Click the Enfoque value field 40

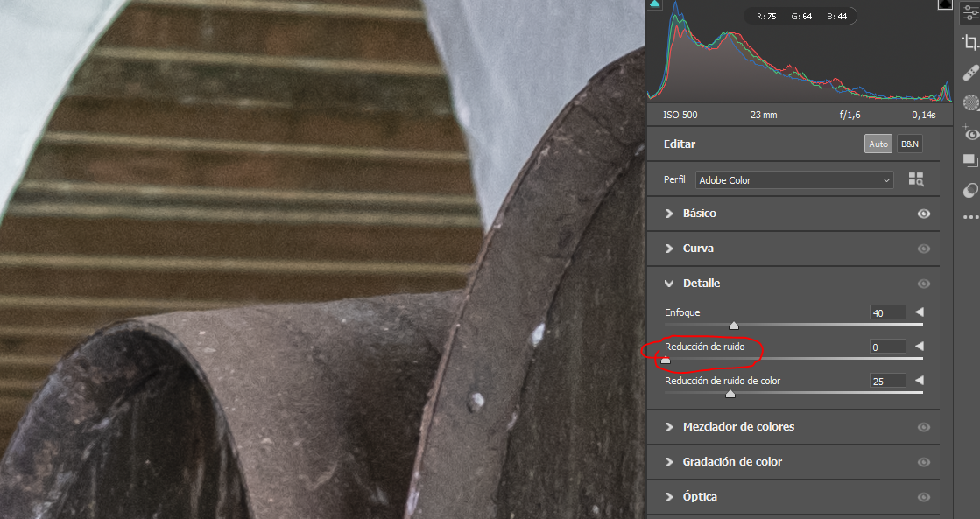point(887,313)
